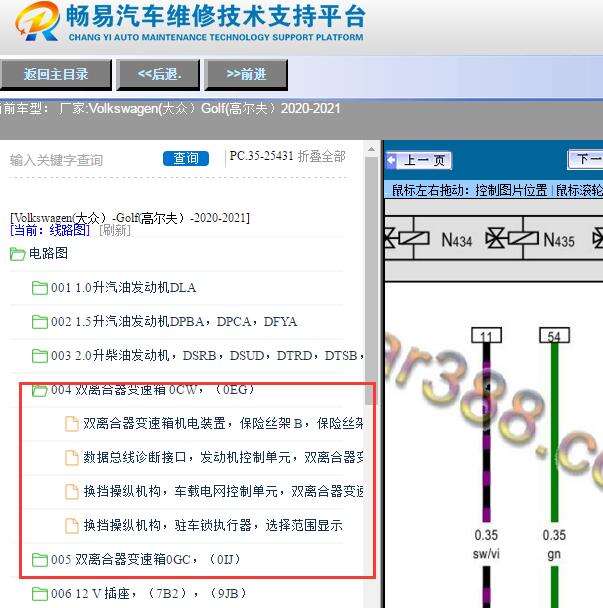Expand folder 006 12 V 插座
Viewport: 603px width, 608px height.
coord(149,593)
